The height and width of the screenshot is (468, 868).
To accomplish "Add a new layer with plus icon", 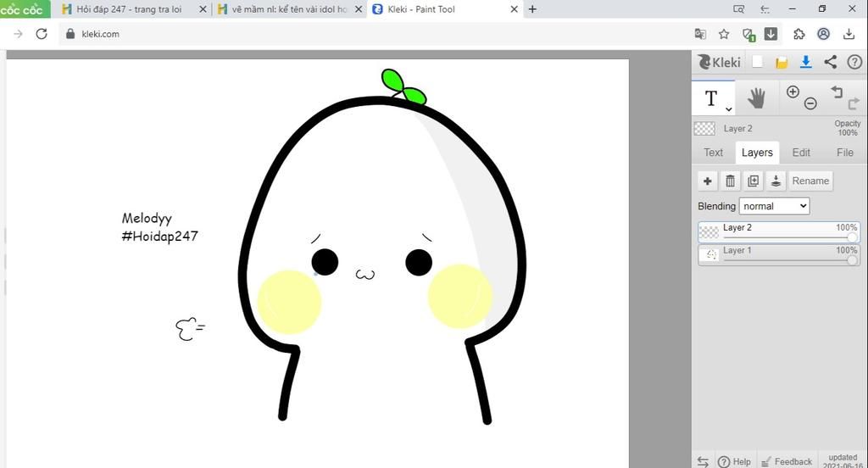I will pyautogui.click(x=708, y=181).
